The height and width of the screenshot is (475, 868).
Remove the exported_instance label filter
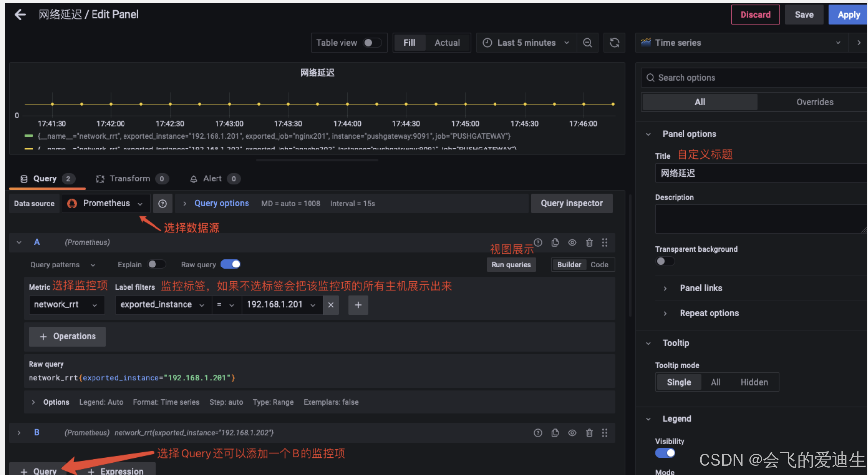coord(331,305)
